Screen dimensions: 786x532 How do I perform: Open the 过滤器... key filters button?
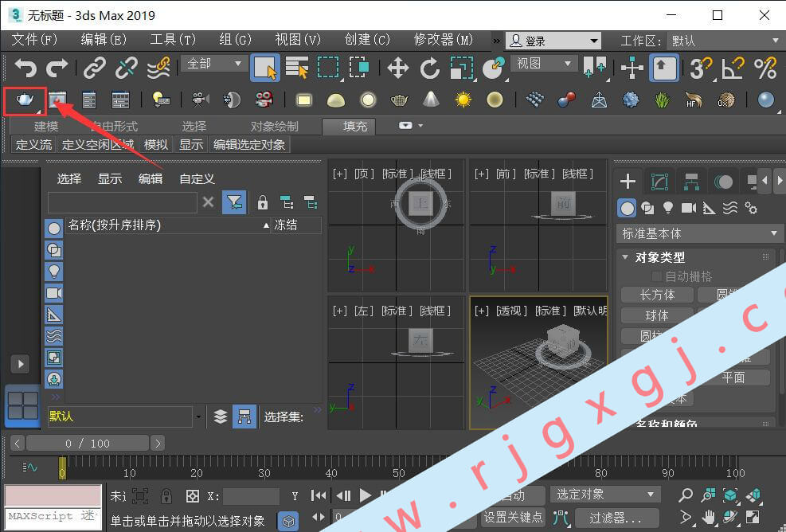[616, 517]
